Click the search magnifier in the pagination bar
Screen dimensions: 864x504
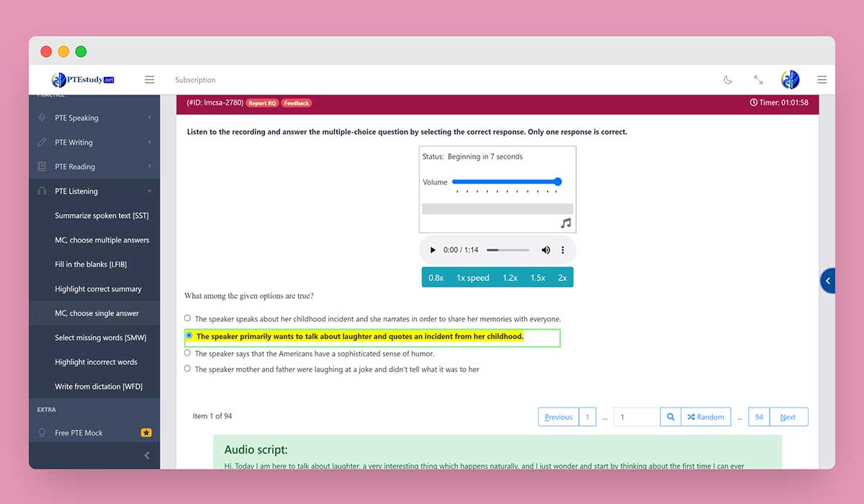tap(670, 416)
